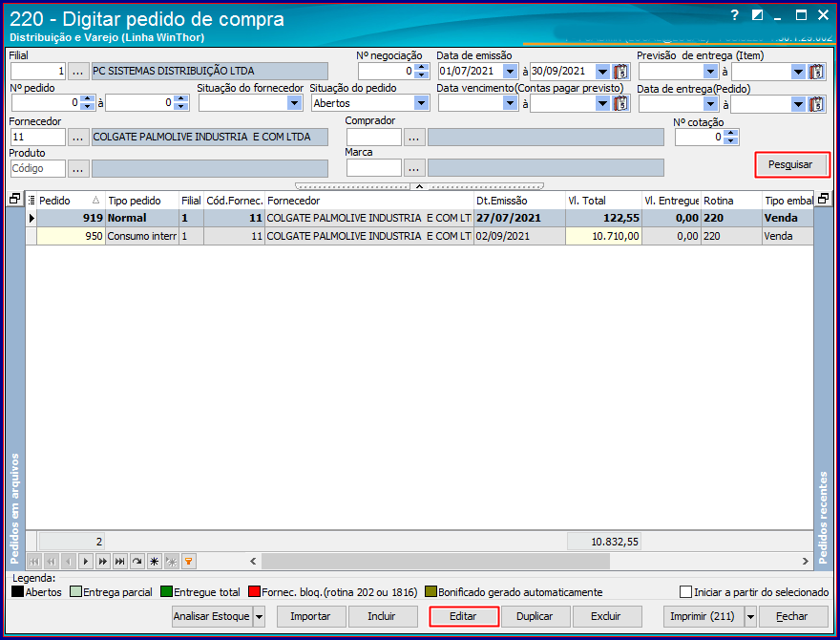Click the grey asterisk go-to-bookmark button
Image resolution: width=840 pixels, height=640 pixels.
click(172, 562)
